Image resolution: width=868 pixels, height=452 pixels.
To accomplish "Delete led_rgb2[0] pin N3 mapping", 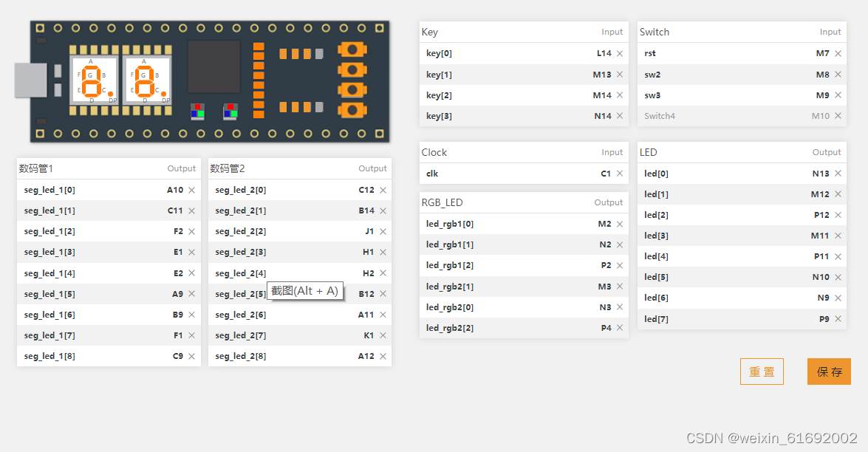I will (620, 307).
